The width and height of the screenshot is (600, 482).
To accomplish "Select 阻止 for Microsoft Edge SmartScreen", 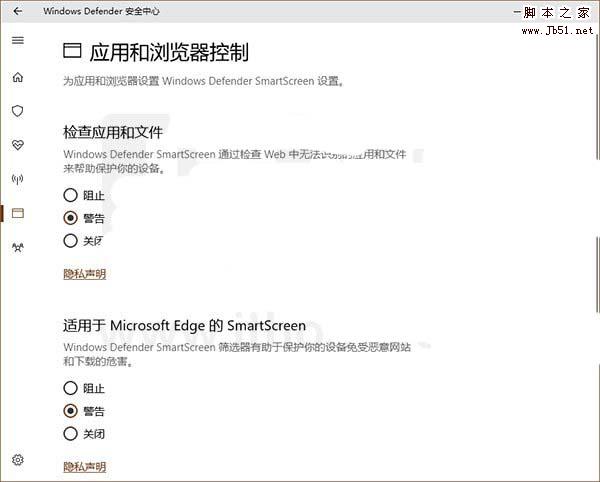I will point(70,388).
